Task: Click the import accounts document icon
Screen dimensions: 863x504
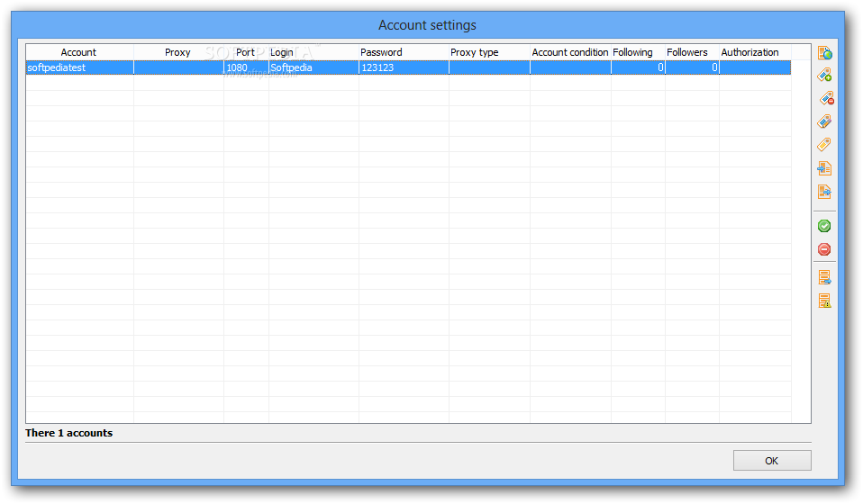Action: pos(824,168)
